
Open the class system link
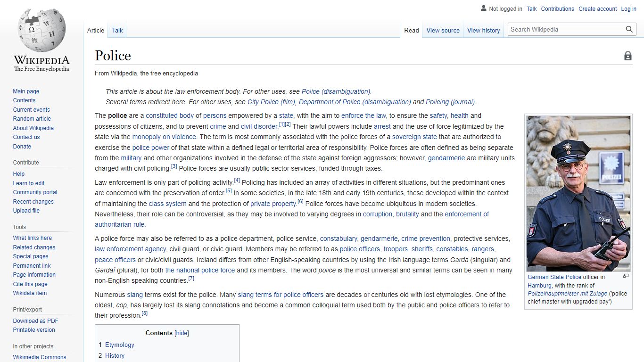click(x=167, y=204)
